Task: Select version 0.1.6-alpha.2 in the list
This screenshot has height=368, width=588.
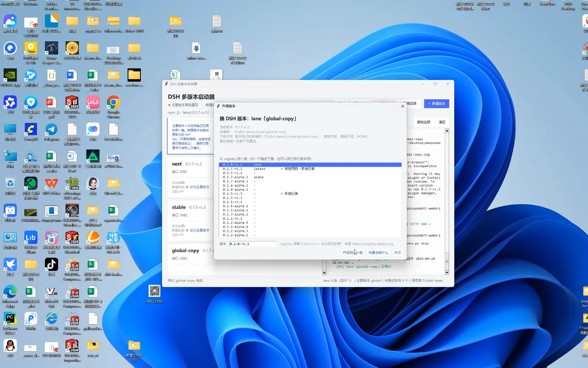Action: click(x=310, y=185)
